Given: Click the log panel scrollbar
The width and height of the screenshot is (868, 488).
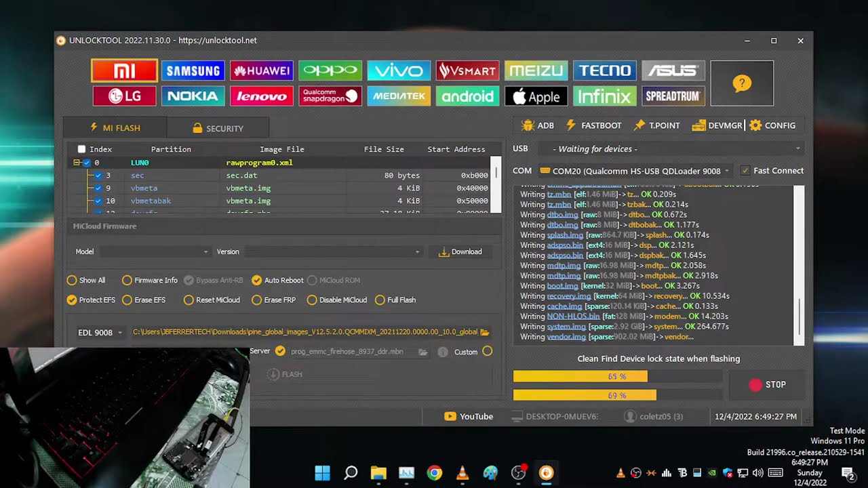Looking at the screenshot, I should coord(799,265).
